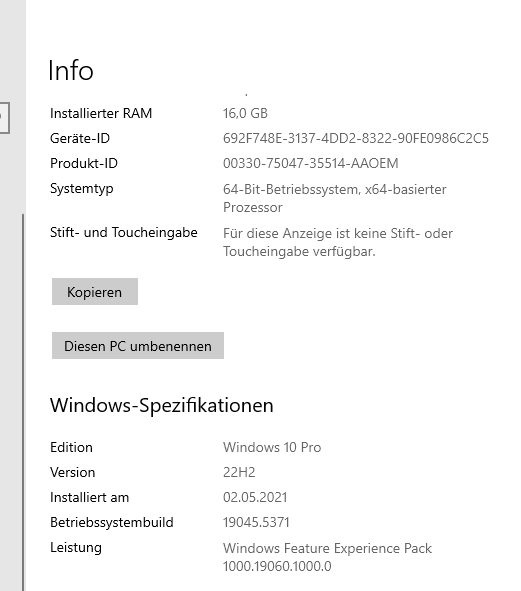This screenshot has width=521, height=591.
Task: Select the pen and touch availability message
Action: coord(338,242)
